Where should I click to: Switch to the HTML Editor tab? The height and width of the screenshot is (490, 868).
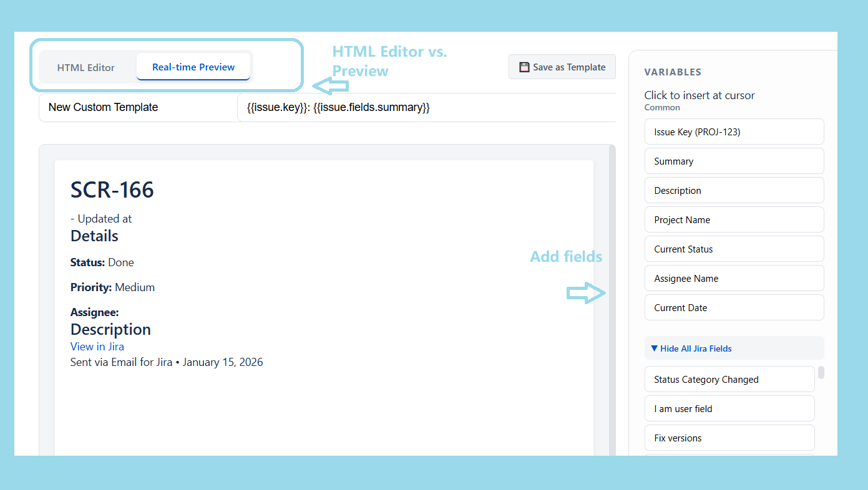86,67
